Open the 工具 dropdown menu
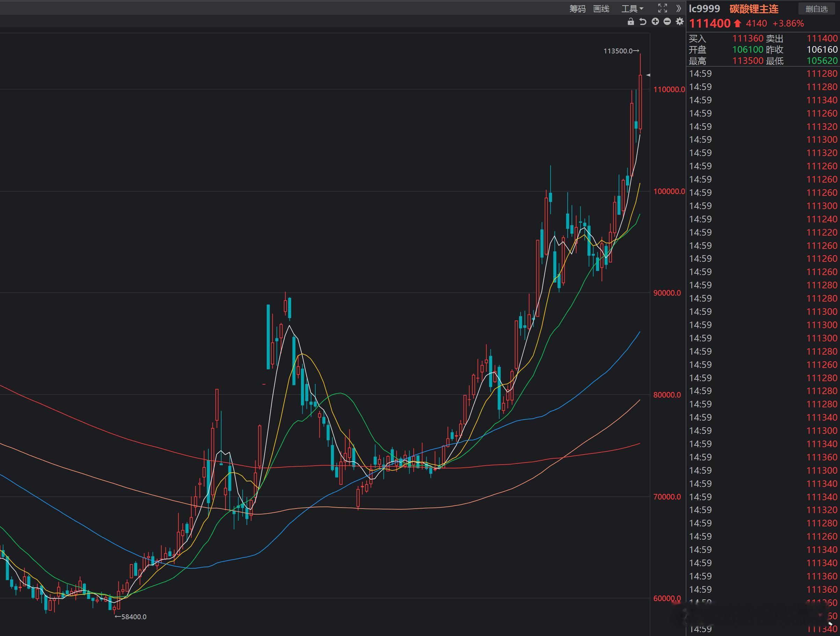This screenshot has width=840, height=636. 632,9
